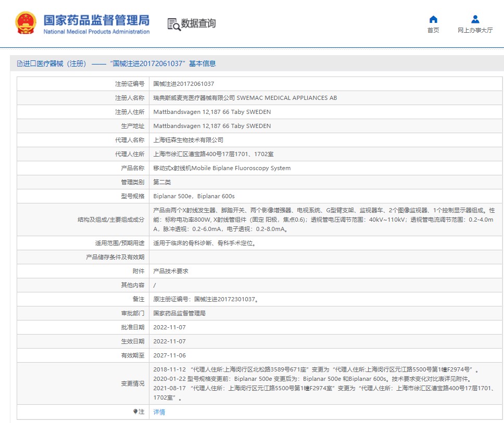Image resolution: width=504 pixels, height=423 pixels.
Task: Select address value in 注册人住所 row
Action: click(x=212, y=112)
